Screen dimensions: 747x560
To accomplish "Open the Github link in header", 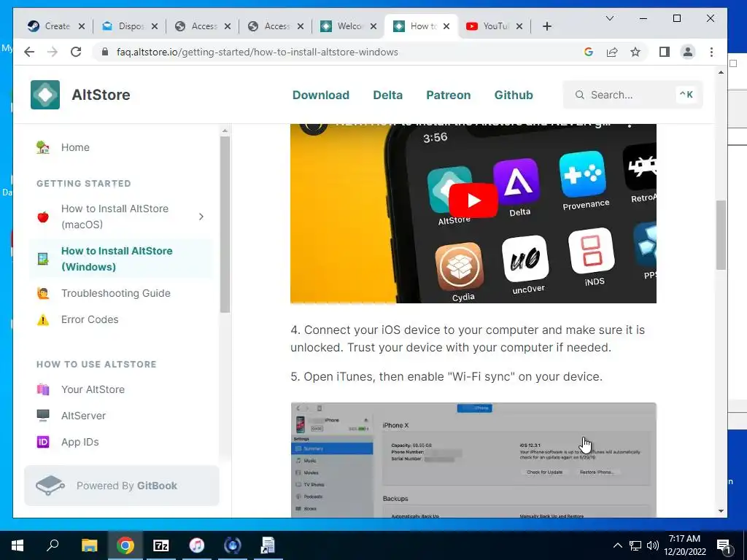I will pos(513,96).
